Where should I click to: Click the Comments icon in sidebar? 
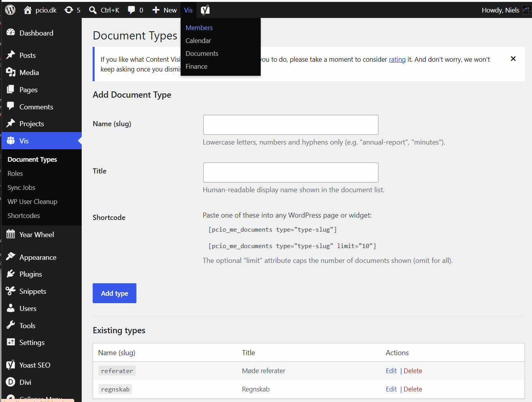point(11,106)
